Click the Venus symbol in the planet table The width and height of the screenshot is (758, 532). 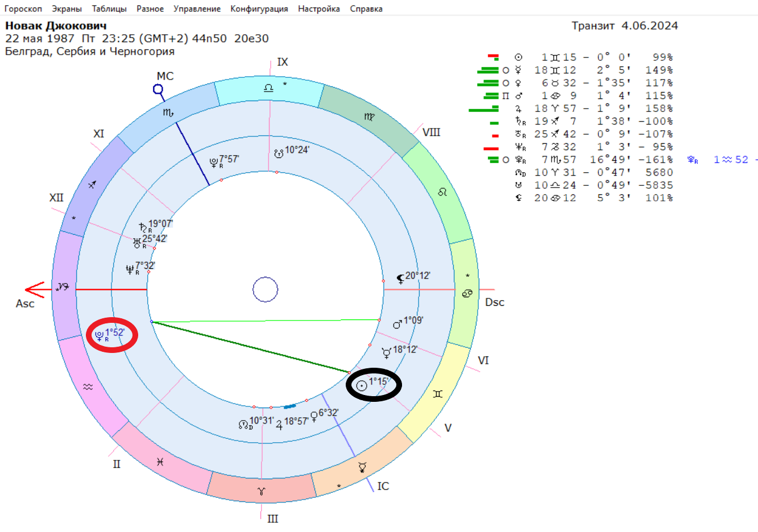tap(519, 83)
